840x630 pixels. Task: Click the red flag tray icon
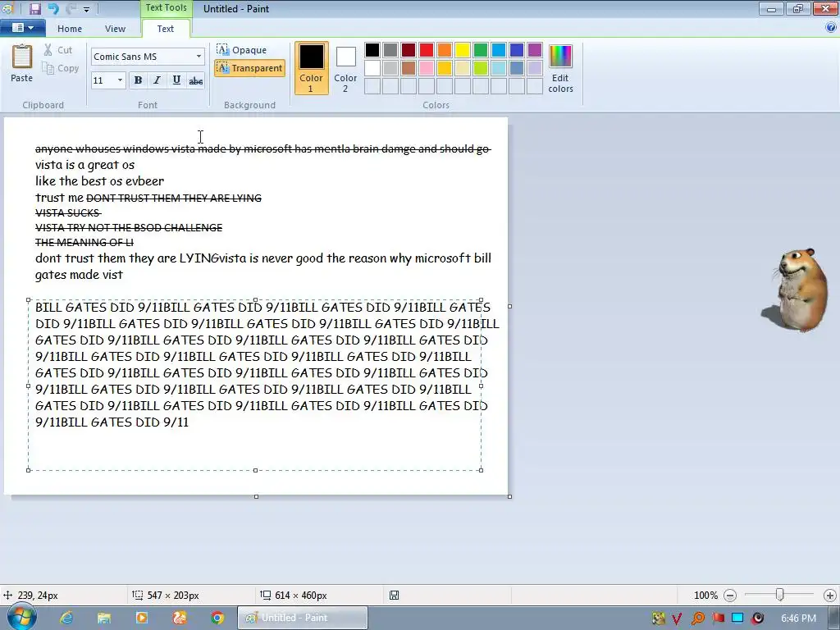tap(719, 619)
